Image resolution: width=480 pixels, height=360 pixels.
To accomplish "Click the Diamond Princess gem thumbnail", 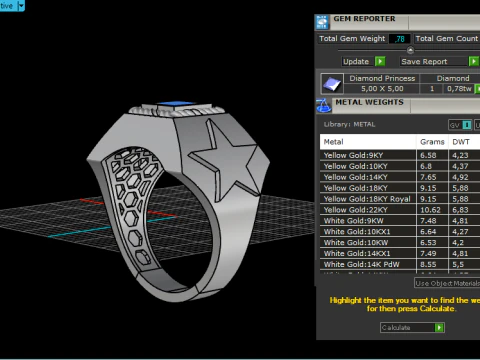I will [332, 84].
